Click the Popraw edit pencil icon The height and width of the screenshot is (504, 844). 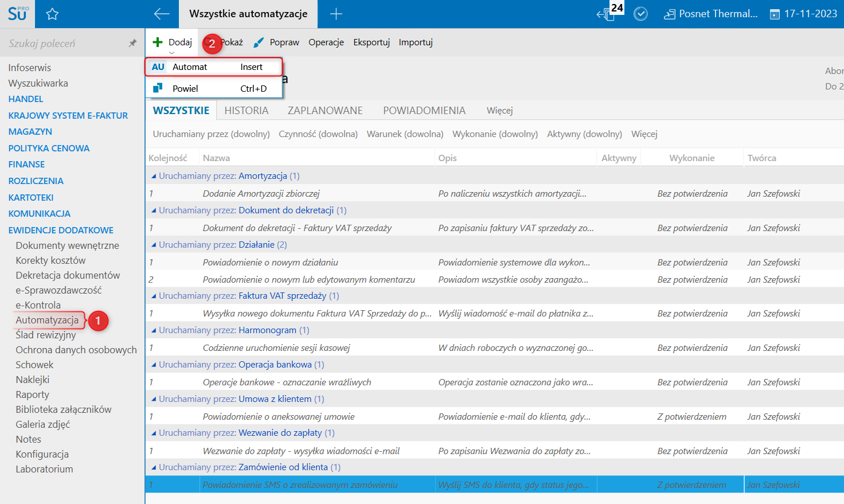(x=259, y=42)
